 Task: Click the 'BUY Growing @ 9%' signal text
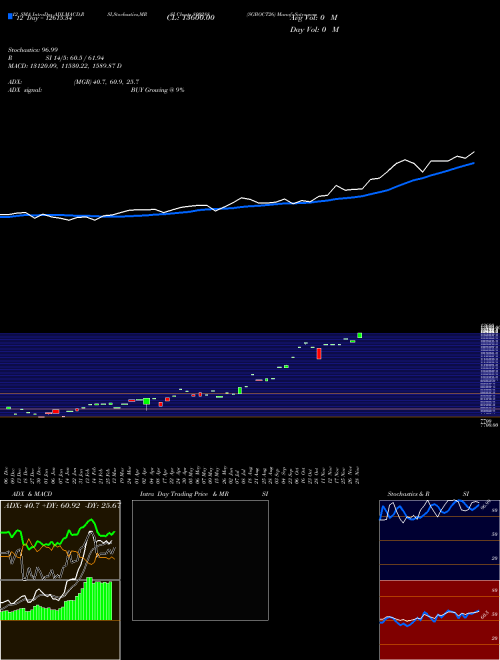[157, 90]
